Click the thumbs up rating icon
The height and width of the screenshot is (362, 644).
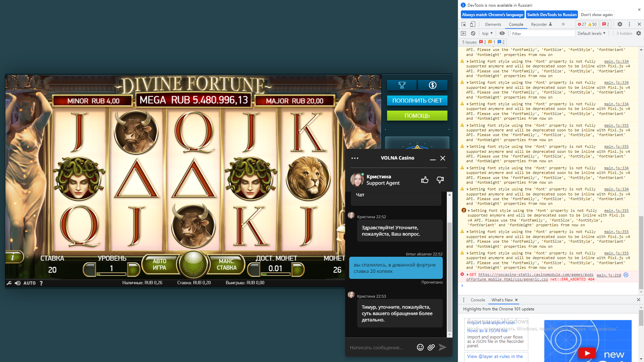click(425, 180)
